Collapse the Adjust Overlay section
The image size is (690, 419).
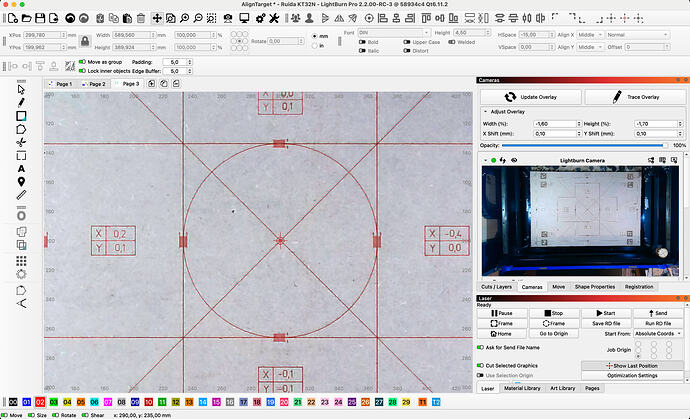[x=485, y=112]
